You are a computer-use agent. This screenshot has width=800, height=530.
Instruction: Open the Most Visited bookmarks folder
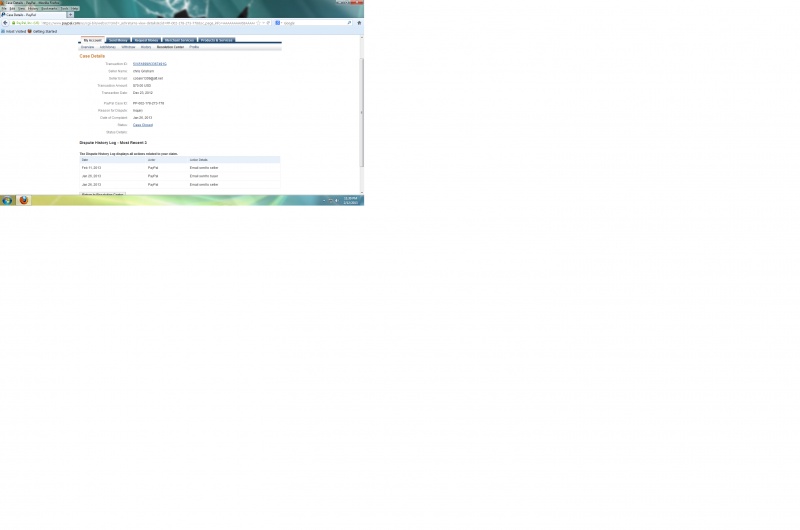click(13, 31)
